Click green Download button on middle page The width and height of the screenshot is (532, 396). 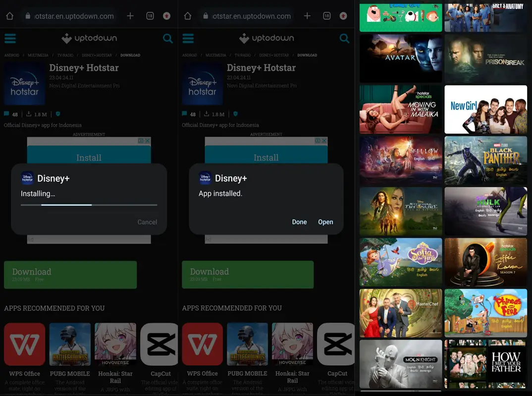(x=248, y=275)
